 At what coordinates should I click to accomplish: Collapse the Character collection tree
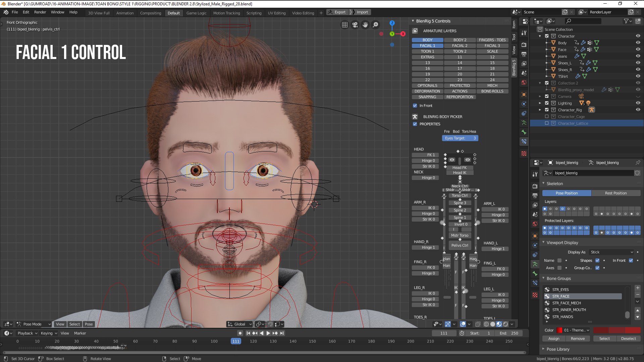pyautogui.click(x=540, y=36)
